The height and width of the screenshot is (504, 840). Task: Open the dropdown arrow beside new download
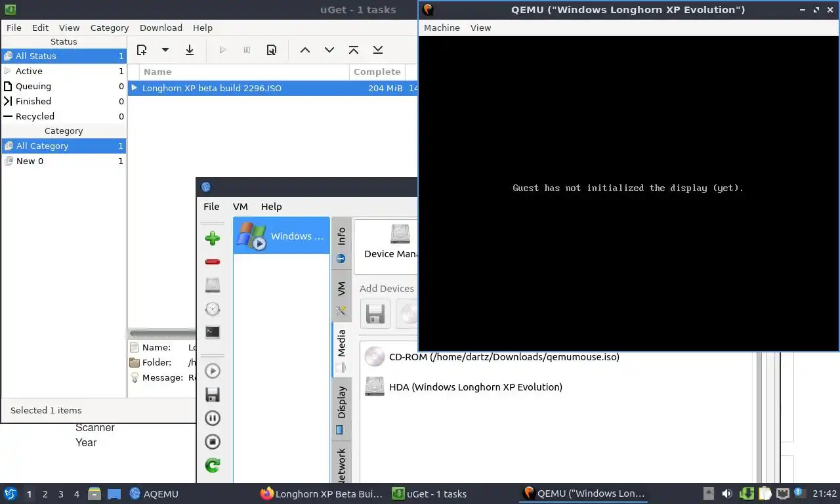point(165,50)
